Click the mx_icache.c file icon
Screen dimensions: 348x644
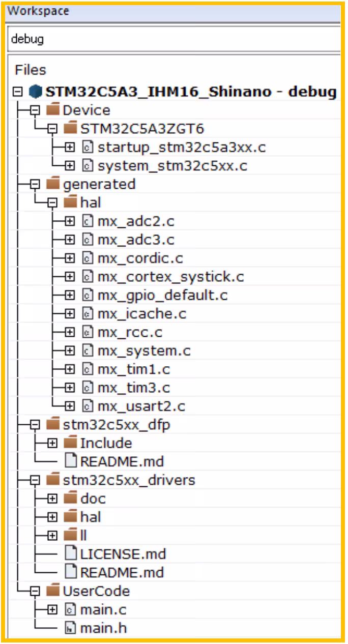(88, 314)
